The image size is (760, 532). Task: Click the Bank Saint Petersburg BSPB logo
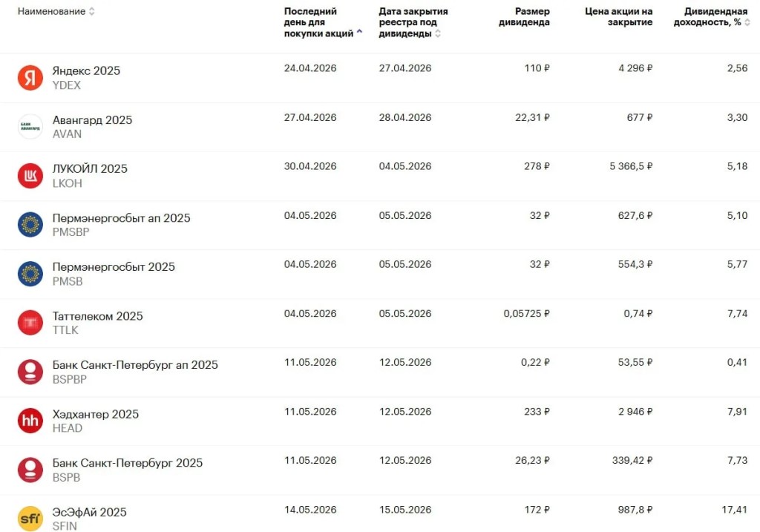[30, 469]
